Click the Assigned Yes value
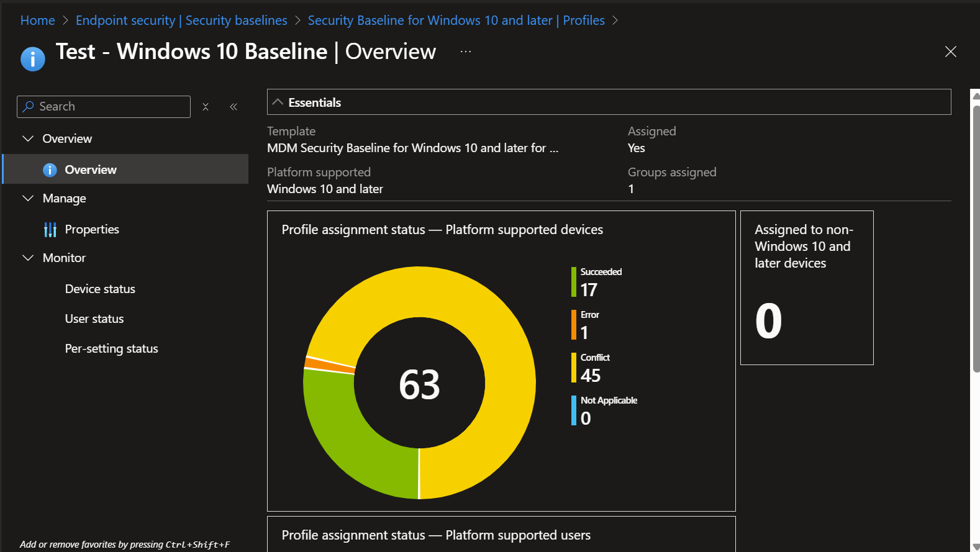Image resolution: width=980 pixels, height=552 pixels. tap(636, 148)
